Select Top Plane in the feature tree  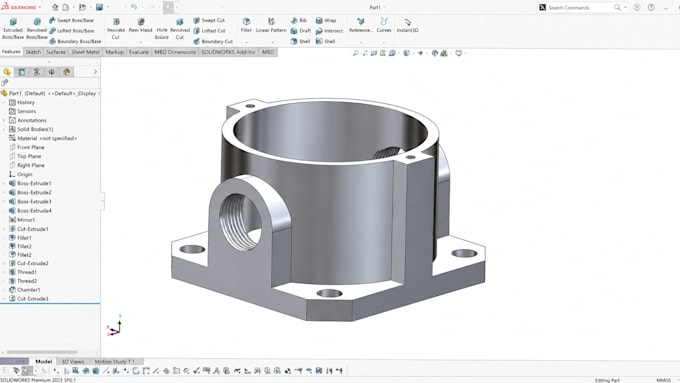pyautogui.click(x=25, y=156)
